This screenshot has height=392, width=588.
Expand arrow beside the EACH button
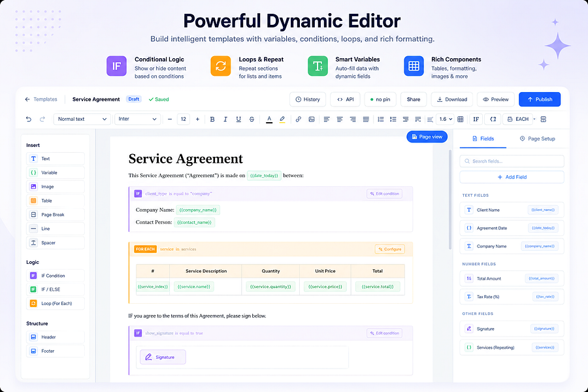(x=534, y=120)
